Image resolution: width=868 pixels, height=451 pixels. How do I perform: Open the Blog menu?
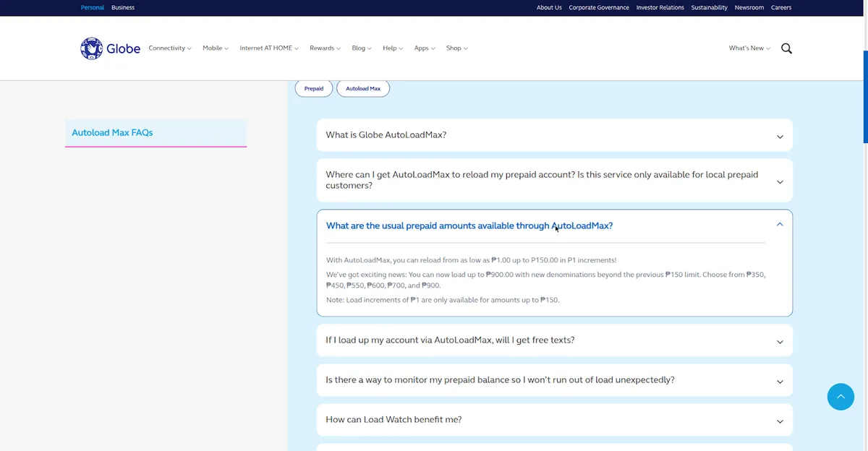click(362, 48)
